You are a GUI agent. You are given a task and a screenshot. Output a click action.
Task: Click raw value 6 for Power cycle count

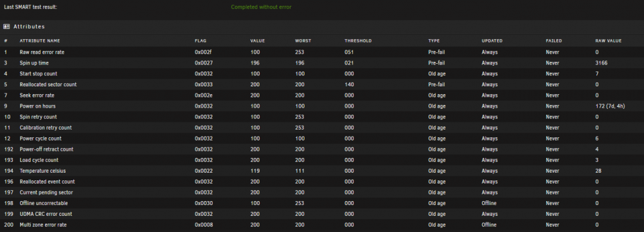click(x=597, y=138)
